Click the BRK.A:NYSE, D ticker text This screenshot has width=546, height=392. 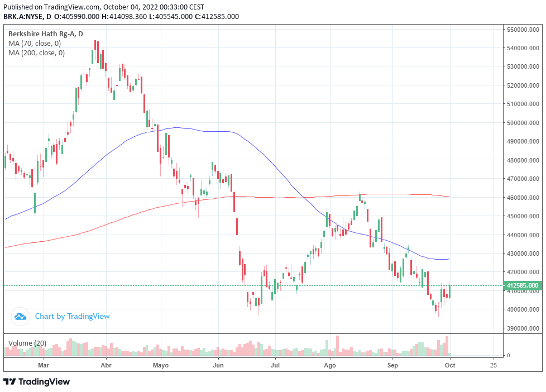[x=27, y=17]
